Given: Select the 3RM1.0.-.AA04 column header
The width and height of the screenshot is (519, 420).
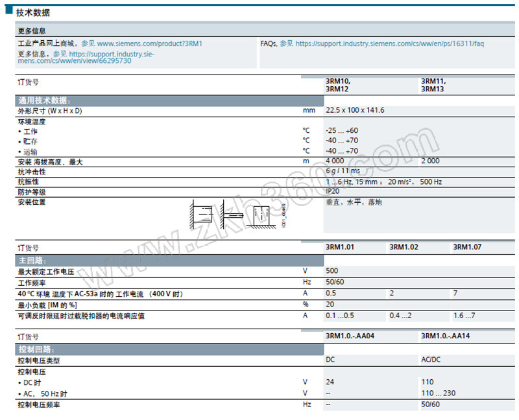Looking at the screenshot, I should [x=350, y=336].
